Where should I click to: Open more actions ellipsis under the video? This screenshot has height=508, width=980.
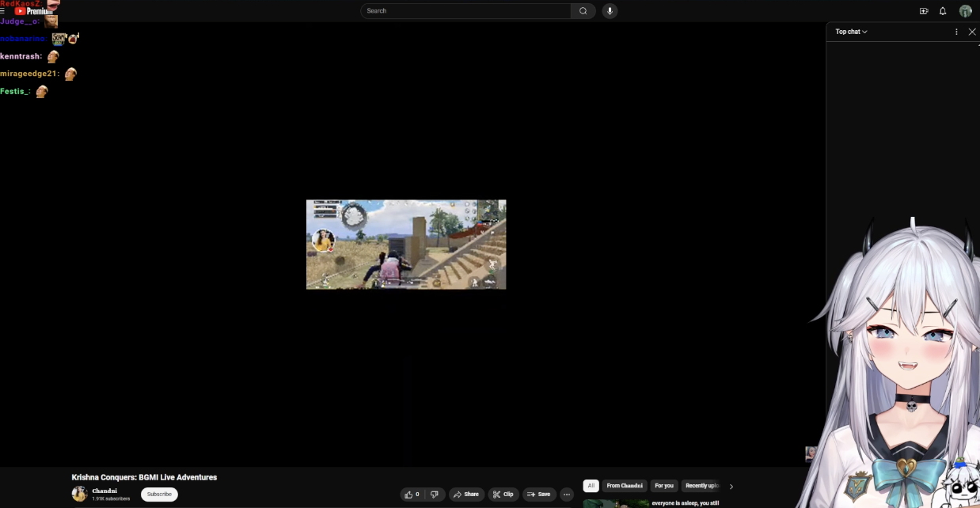pyautogui.click(x=567, y=495)
